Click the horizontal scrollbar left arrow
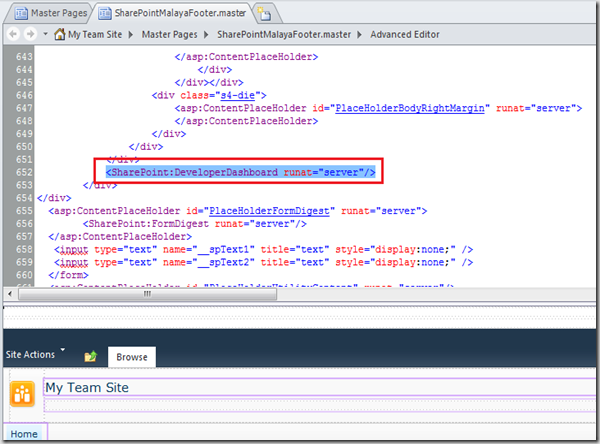 10,294
